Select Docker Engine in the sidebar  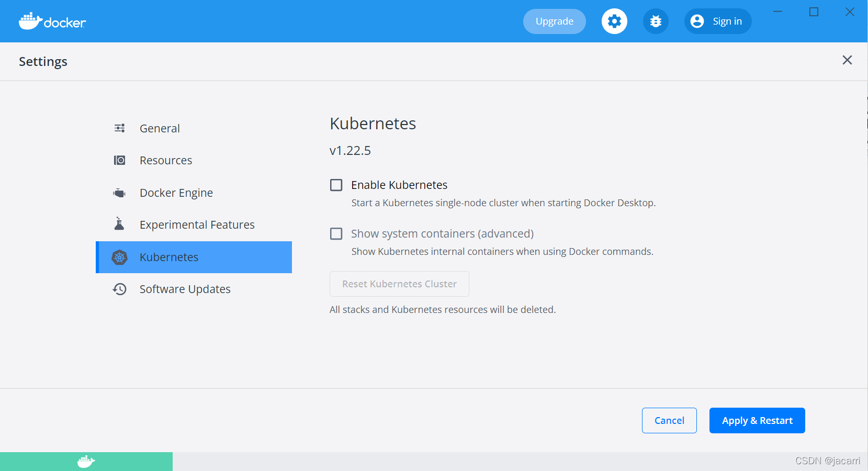click(x=194, y=193)
